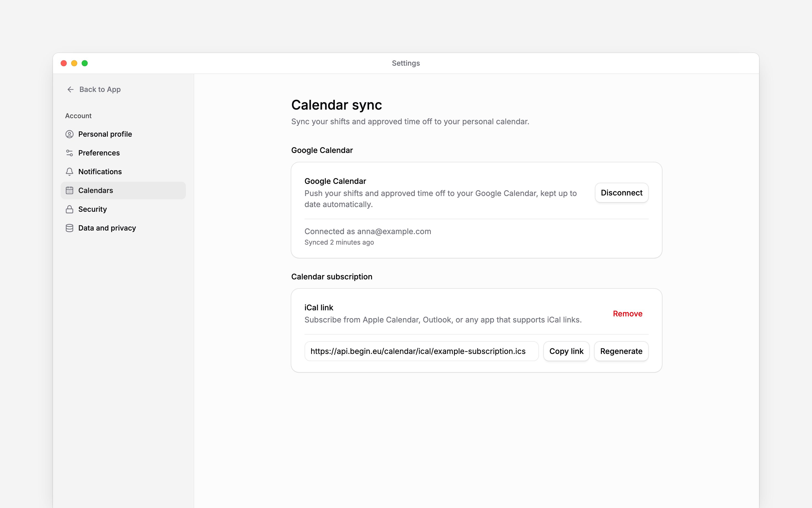Click the Calendar sync page heading
Screen dimensions: 812x508
pyautogui.click(x=336, y=105)
